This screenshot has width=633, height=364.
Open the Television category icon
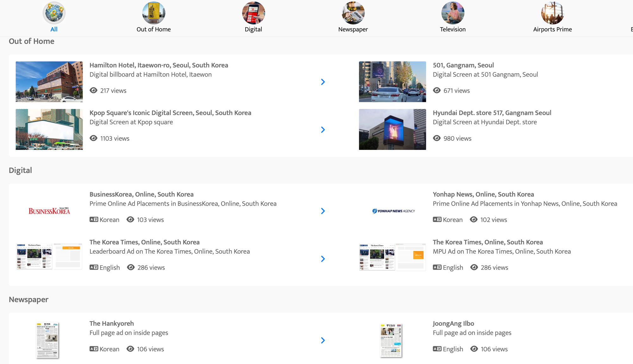point(453,13)
